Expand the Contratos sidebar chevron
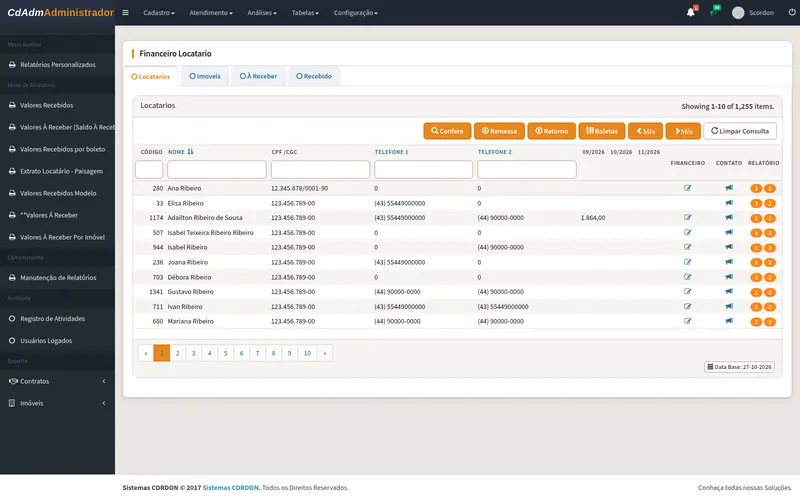Viewport: 800px width, 500px height. point(104,381)
